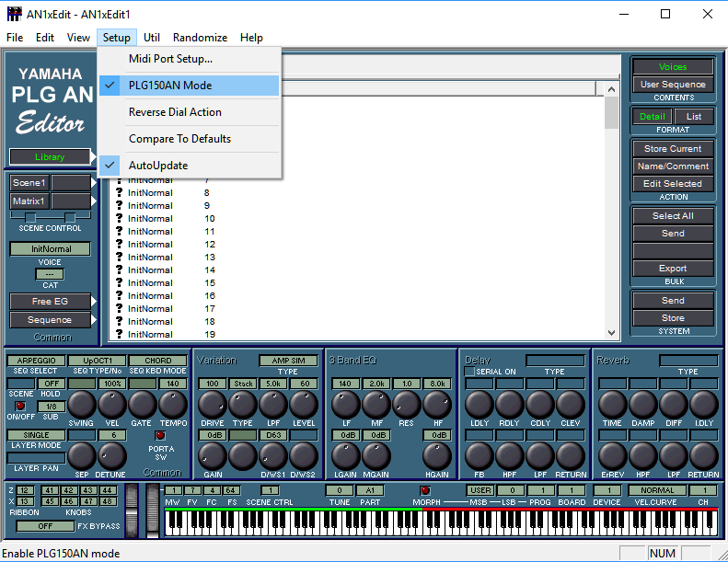Image resolution: width=728 pixels, height=562 pixels.
Task: Click the left SCENE CONTROL slider handle
Action: tap(30, 218)
